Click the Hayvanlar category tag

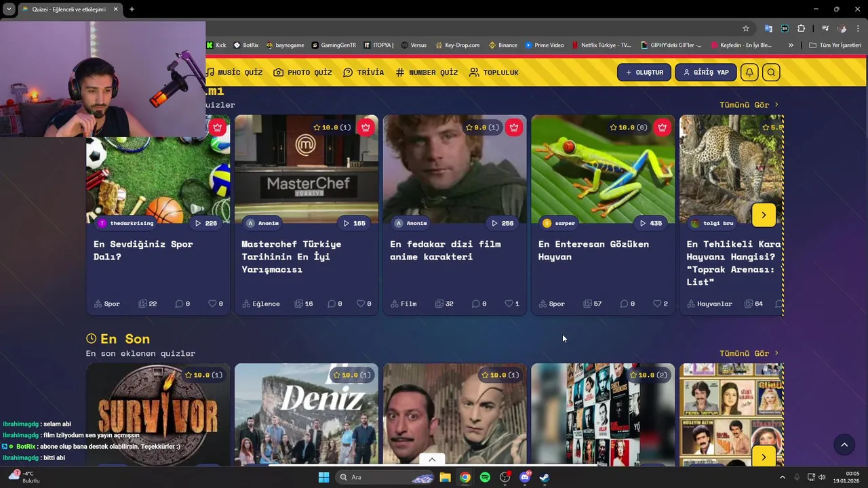pos(709,304)
